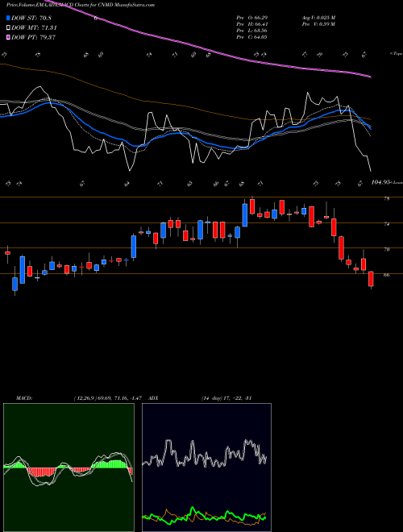Open the green MACD histogram panel
Image resolution: width=403 pixels, height=532 pixels.
click(x=69, y=468)
